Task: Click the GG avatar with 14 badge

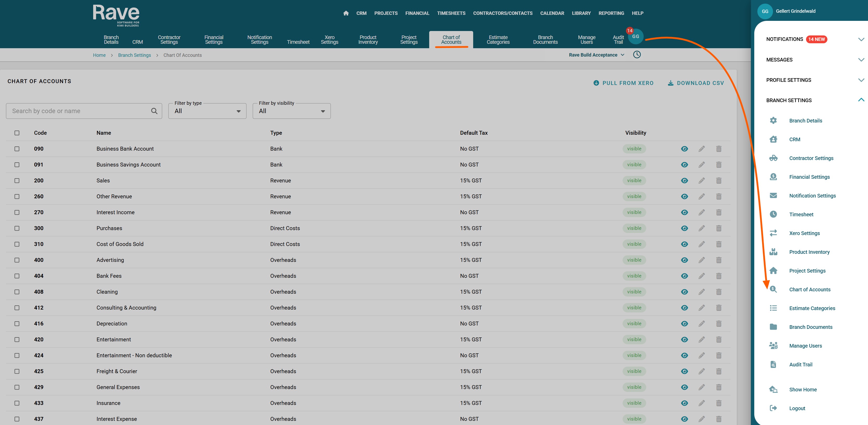Action: tap(636, 36)
